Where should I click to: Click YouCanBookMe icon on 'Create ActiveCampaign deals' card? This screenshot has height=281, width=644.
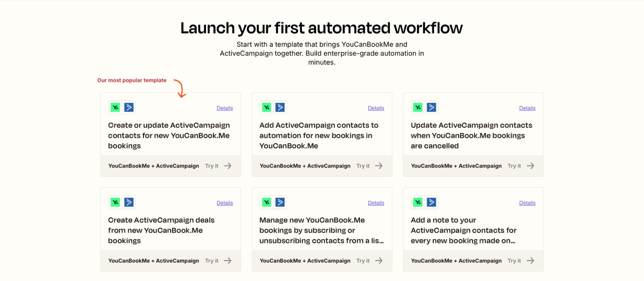tap(115, 202)
